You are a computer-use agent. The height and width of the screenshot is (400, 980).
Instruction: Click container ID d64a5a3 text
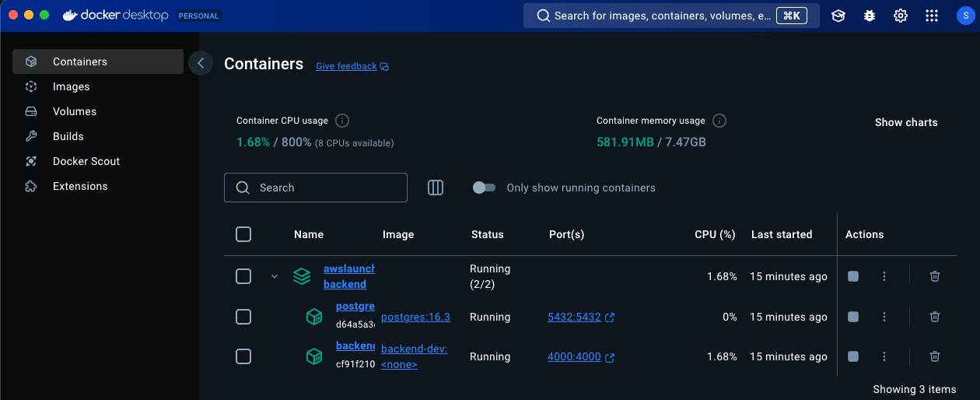(x=355, y=325)
